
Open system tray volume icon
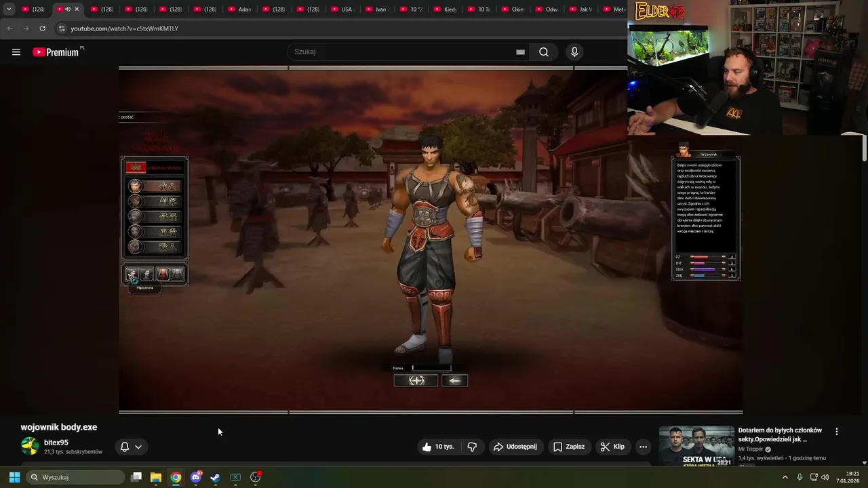pyautogui.click(x=825, y=477)
